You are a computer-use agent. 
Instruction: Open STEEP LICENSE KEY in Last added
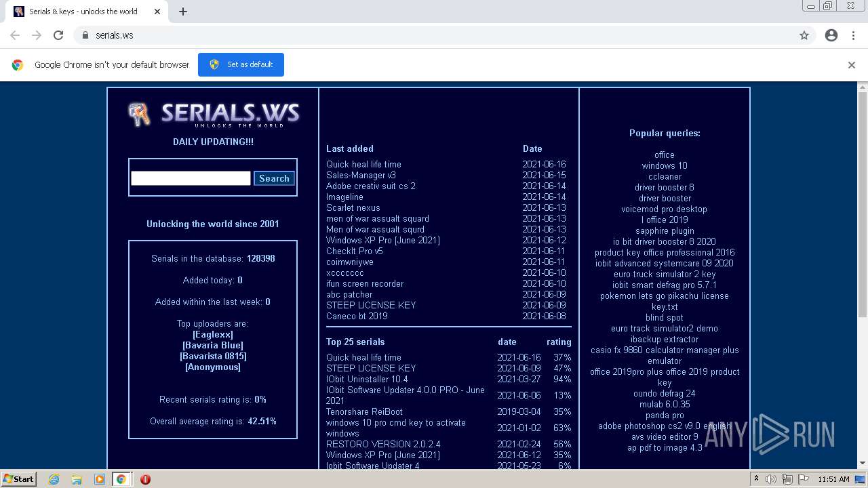(x=371, y=305)
